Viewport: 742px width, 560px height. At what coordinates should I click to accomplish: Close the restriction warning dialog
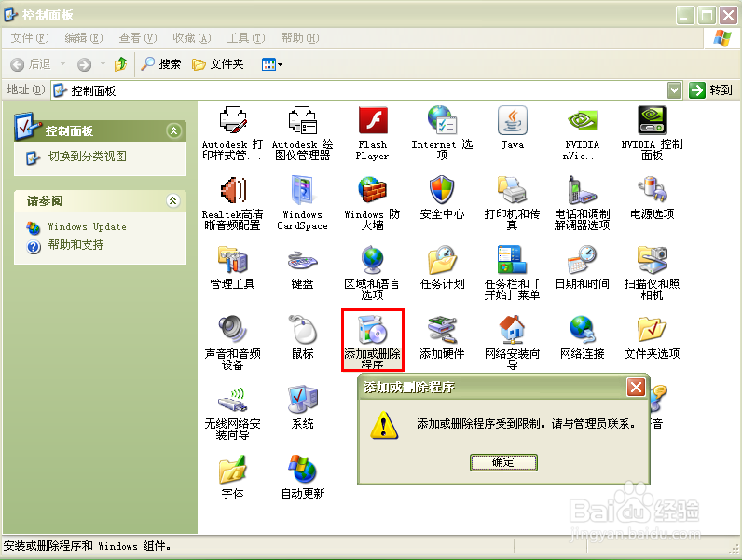(x=636, y=388)
